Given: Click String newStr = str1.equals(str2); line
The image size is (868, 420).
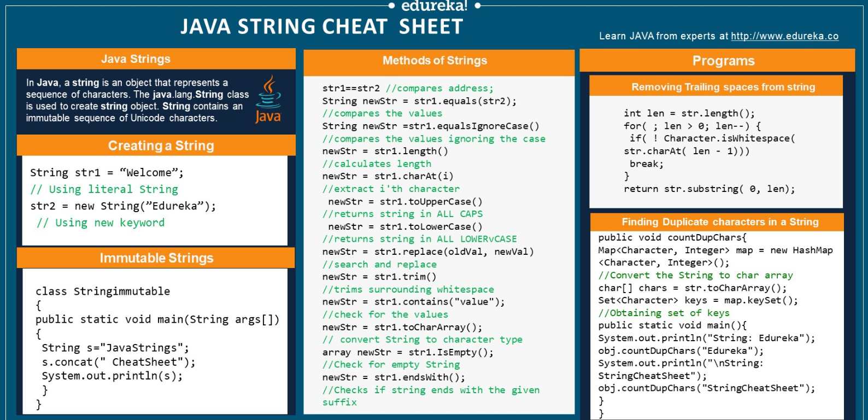Looking at the screenshot, I should 419,101.
